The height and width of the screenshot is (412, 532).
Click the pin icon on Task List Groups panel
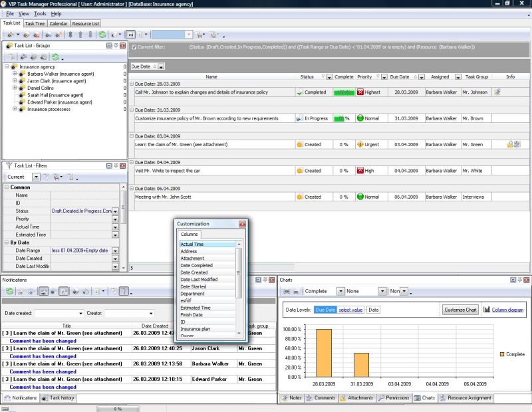pos(116,45)
